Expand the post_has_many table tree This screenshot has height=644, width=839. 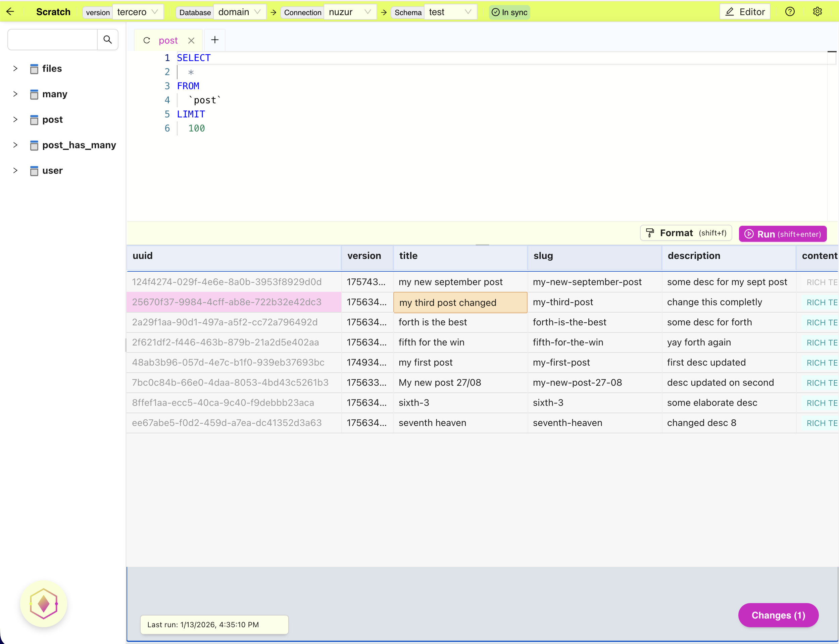(x=15, y=145)
